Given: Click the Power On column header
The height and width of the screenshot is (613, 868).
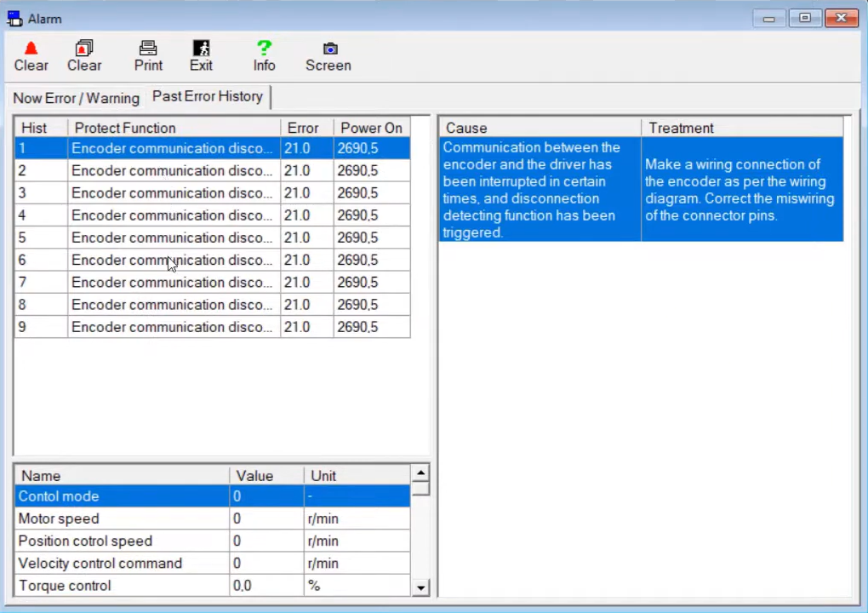Looking at the screenshot, I should (371, 128).
